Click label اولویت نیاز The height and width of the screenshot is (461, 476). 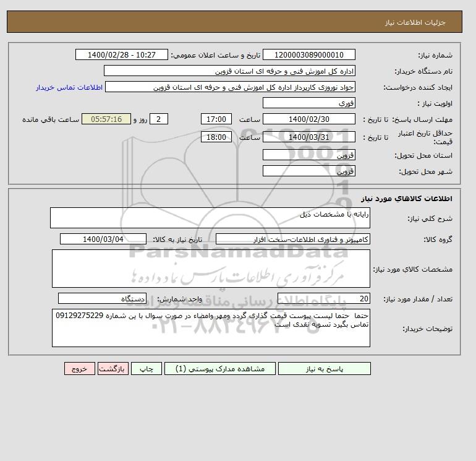(x=435, y=103)
